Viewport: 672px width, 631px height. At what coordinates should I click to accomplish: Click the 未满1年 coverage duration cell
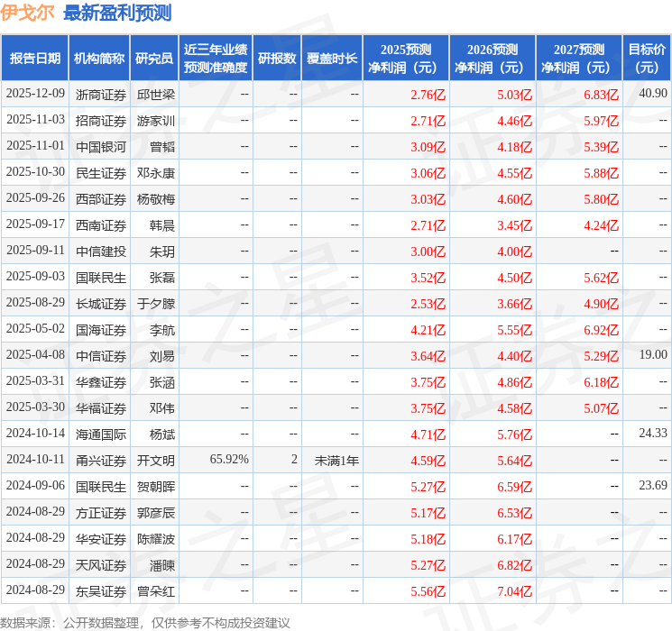336,461
